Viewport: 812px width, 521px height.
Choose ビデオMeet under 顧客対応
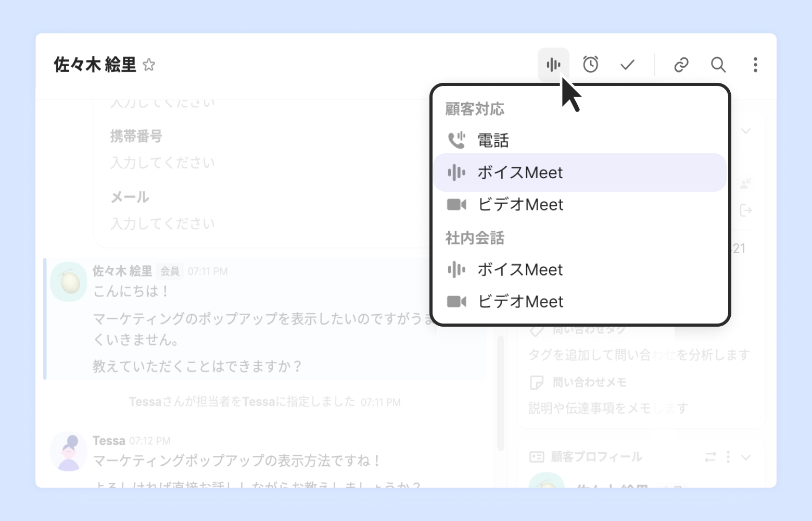point(521,205)
